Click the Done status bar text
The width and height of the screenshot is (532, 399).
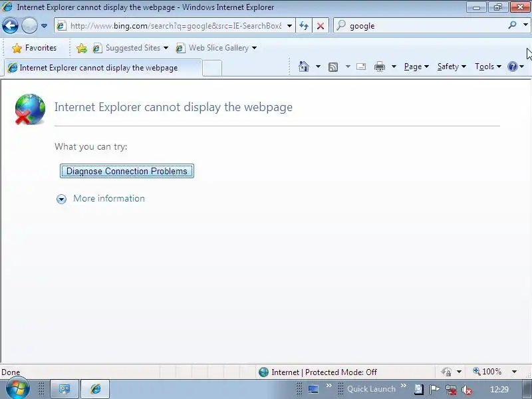point(11,372)
